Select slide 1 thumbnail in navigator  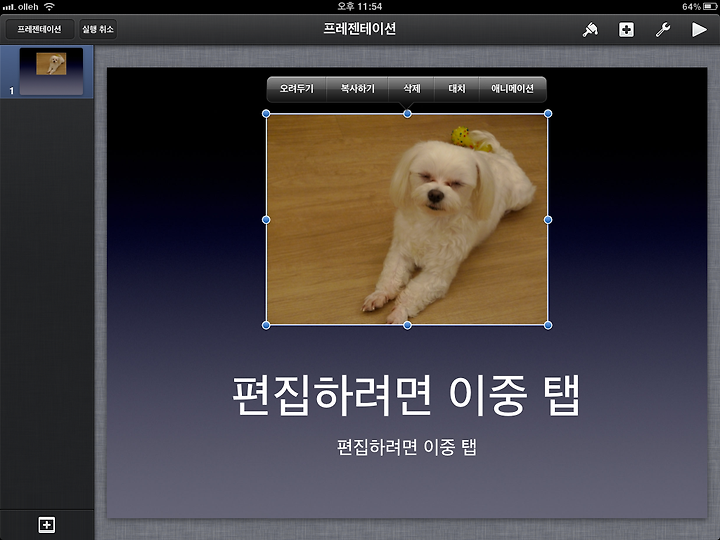pos(51,71)
